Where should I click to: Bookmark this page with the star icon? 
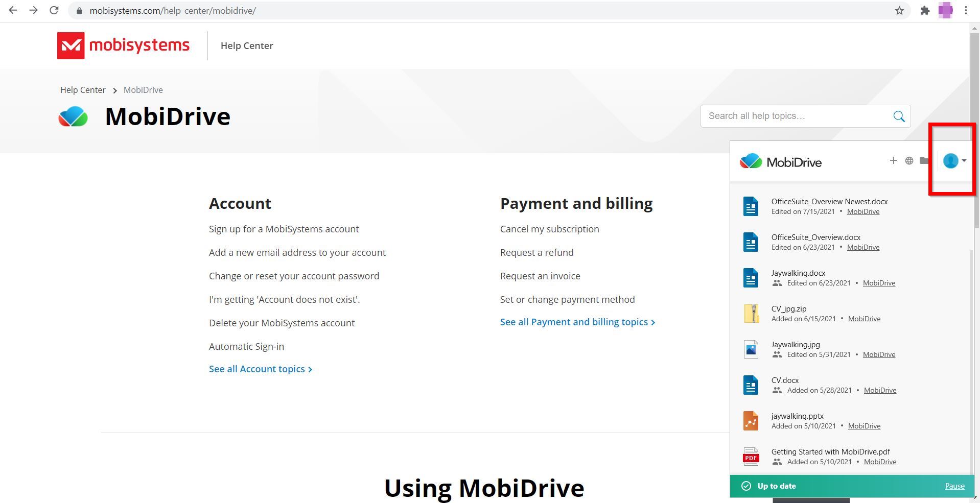pyautogui.click(x=899, y=10)
